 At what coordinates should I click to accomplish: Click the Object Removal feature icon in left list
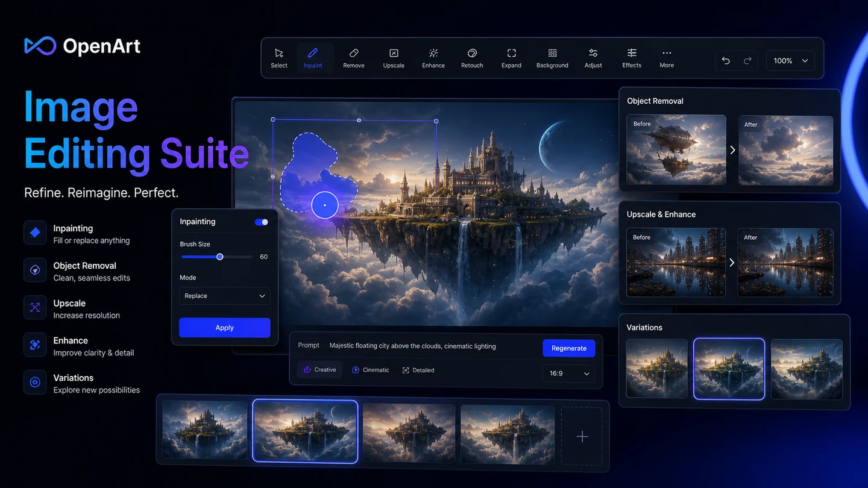pyautogui.click(x=35, y=270)
